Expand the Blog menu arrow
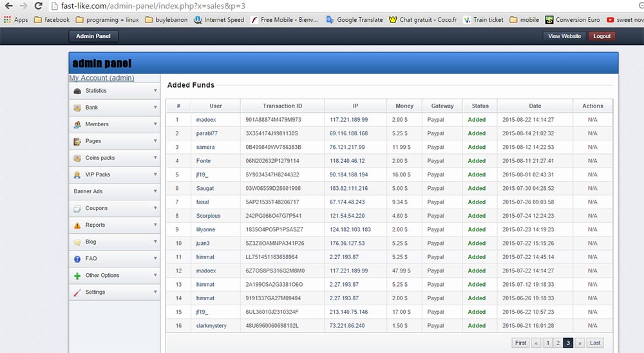This screenshot has width=644, height=353. point(155,242)
